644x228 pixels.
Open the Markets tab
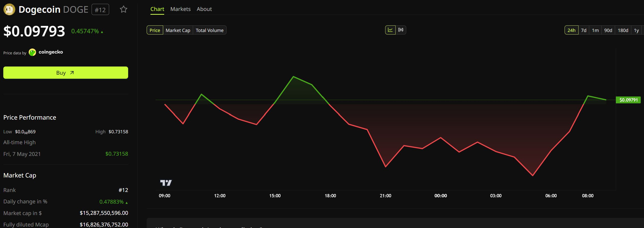click(x=180, y=9)
